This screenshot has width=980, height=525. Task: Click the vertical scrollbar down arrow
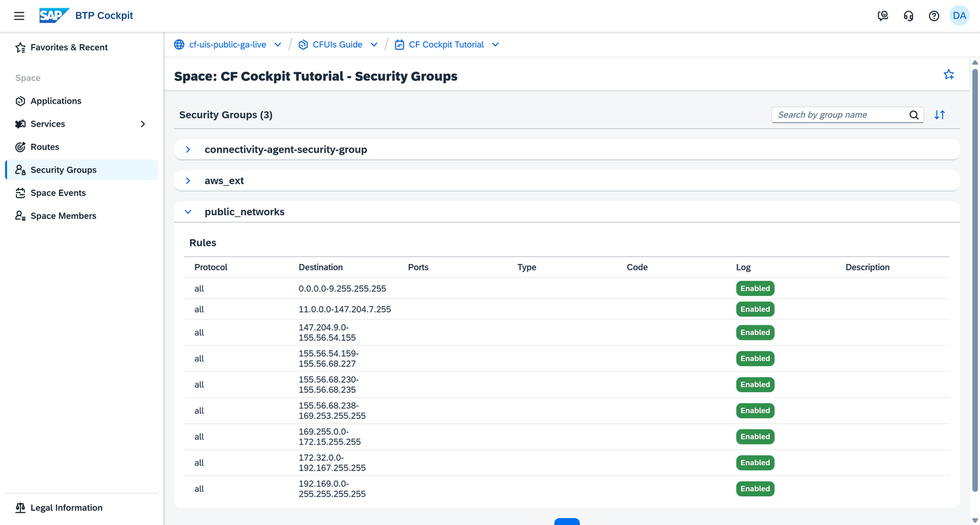coord(975,520)
